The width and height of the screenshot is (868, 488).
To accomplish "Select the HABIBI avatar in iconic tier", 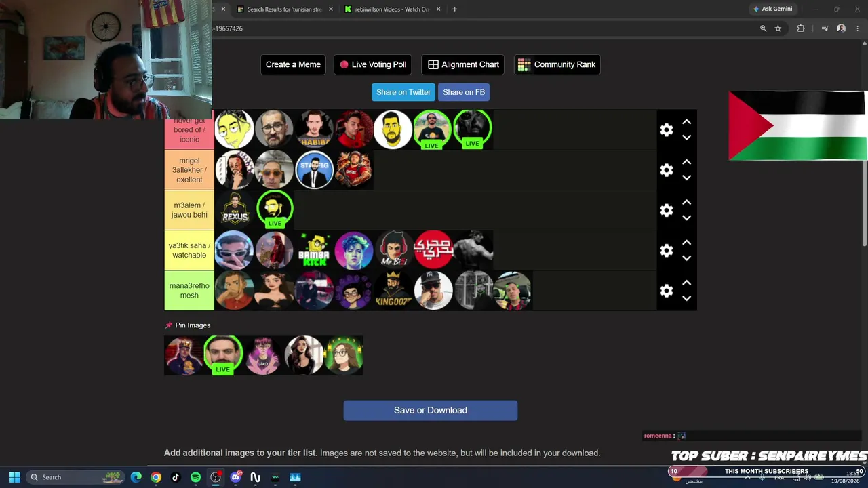I will [314, 129].
